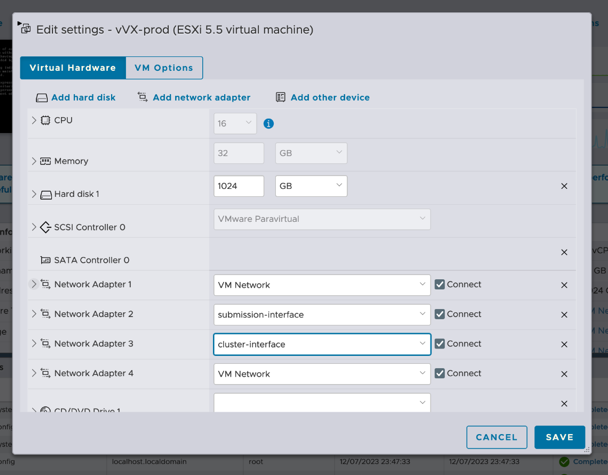Viewport: 608px width, 475px height.
Task: Click the Add other device link
Action: point(330,97)
